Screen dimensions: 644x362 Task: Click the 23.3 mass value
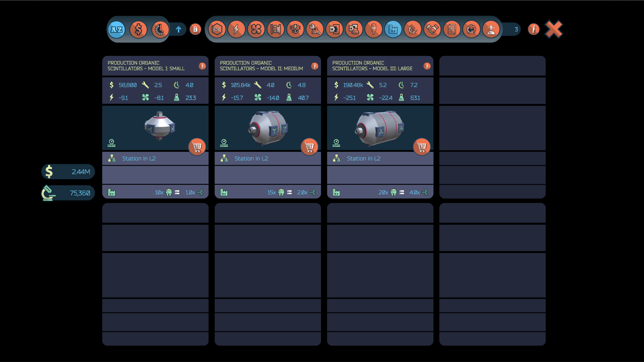[191, 98]
